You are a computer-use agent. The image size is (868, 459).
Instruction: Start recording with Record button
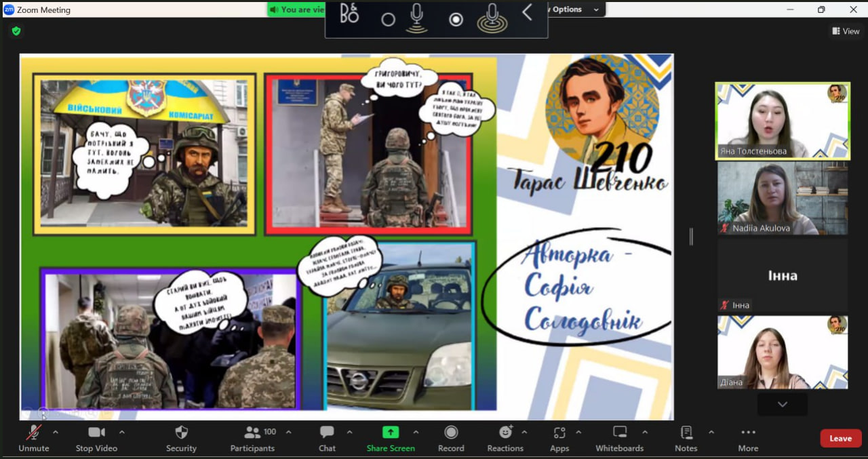click(451, 439)
